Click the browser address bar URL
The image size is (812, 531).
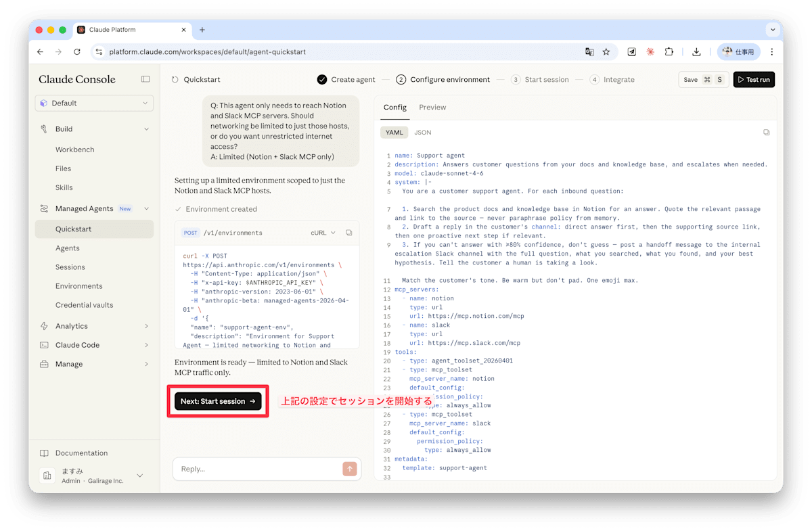coord(207,51)
